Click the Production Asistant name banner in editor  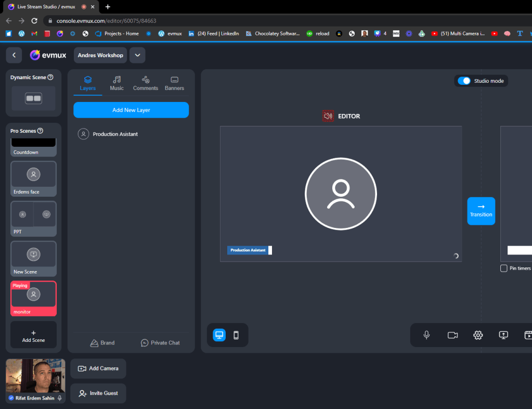[250, 250]
